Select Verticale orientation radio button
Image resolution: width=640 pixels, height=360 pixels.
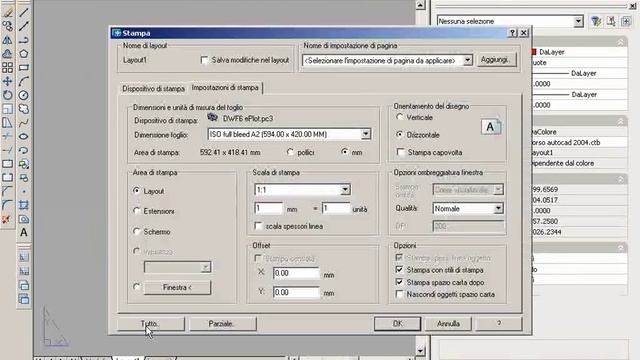coord(400,117)
